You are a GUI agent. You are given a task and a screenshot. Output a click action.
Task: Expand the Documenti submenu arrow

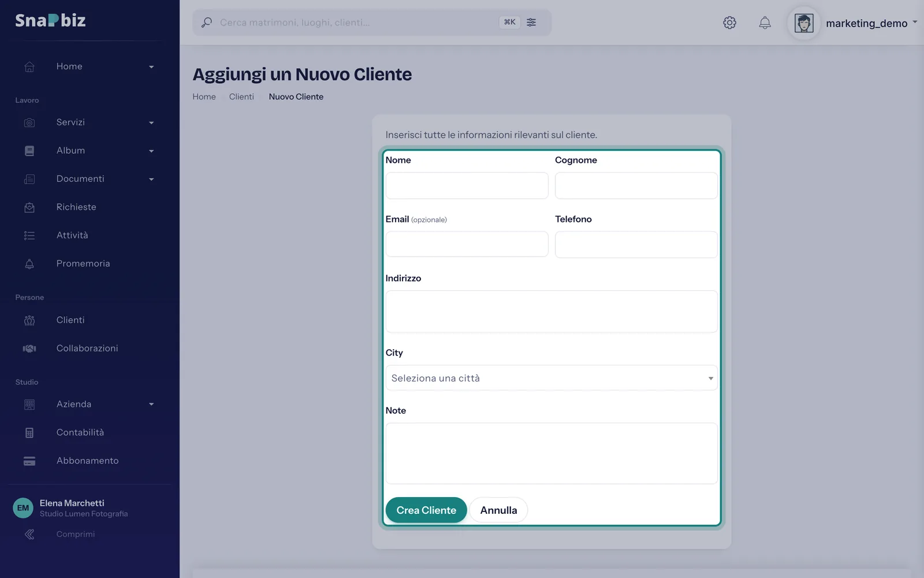pyautogui.click(x=151, y=180)
